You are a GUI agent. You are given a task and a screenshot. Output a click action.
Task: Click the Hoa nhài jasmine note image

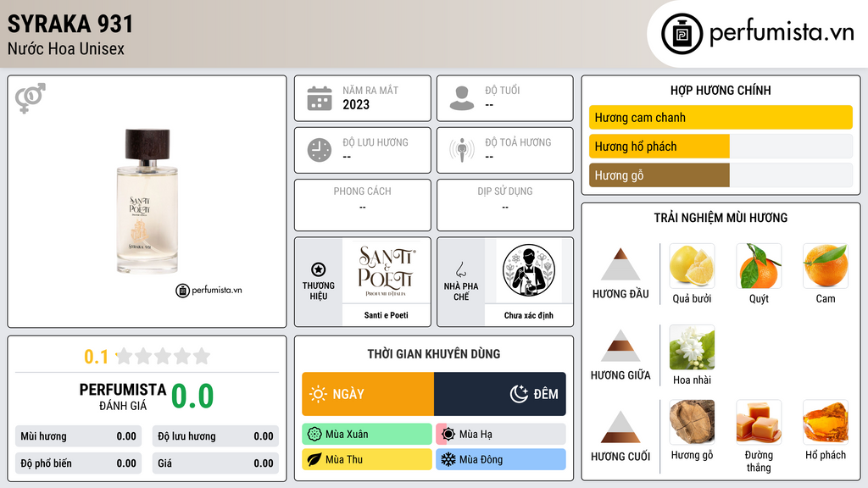tap(692, 347)
